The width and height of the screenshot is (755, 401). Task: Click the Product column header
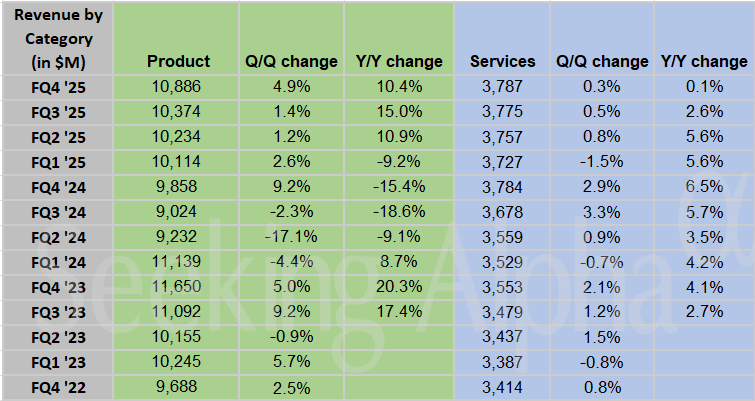[178, 61]
